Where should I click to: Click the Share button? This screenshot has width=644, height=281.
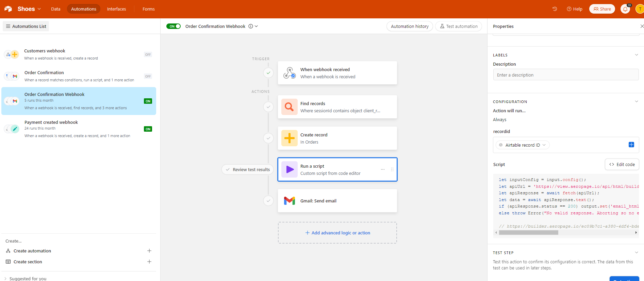(x=602, y=9)
